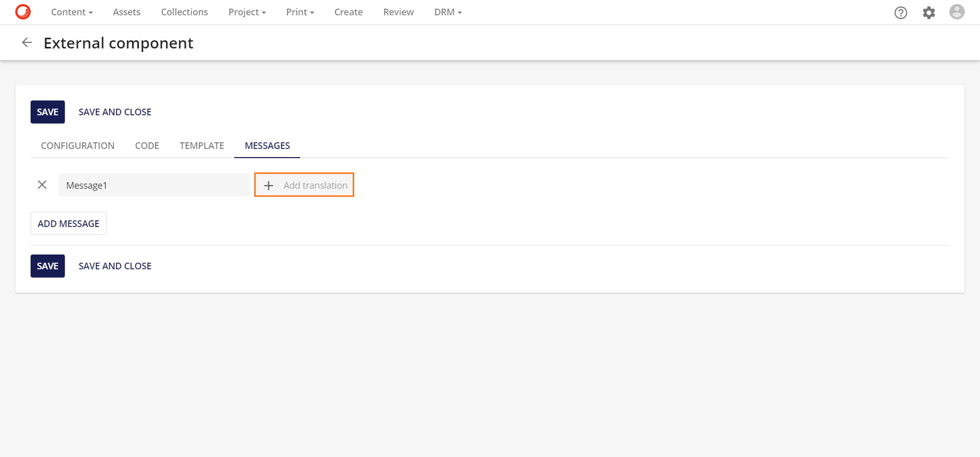Click the Add translation label
Viewport: 980px width, 457px height.
(315, 186)
